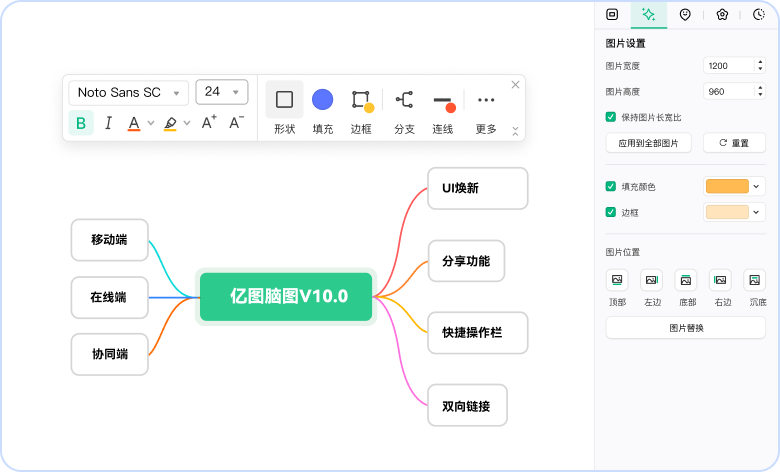Apply text highlight color pen icon
This screenshot has width=780, height=472.
point(170,123)
